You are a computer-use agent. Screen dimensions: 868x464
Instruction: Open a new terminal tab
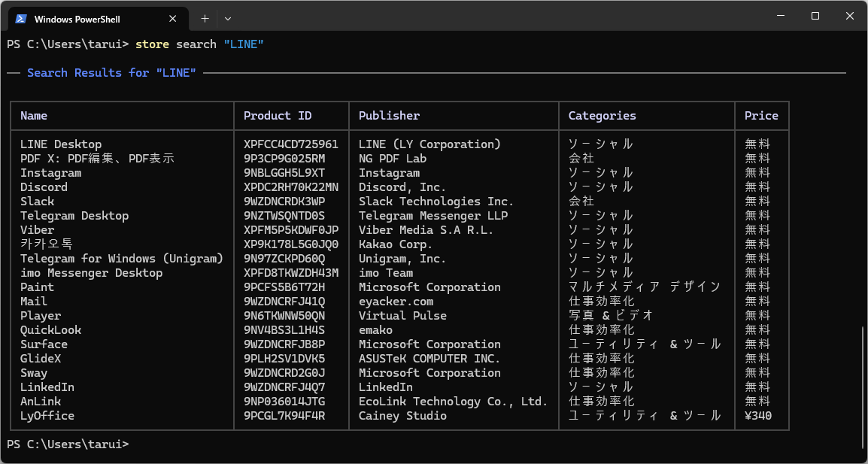205,18
